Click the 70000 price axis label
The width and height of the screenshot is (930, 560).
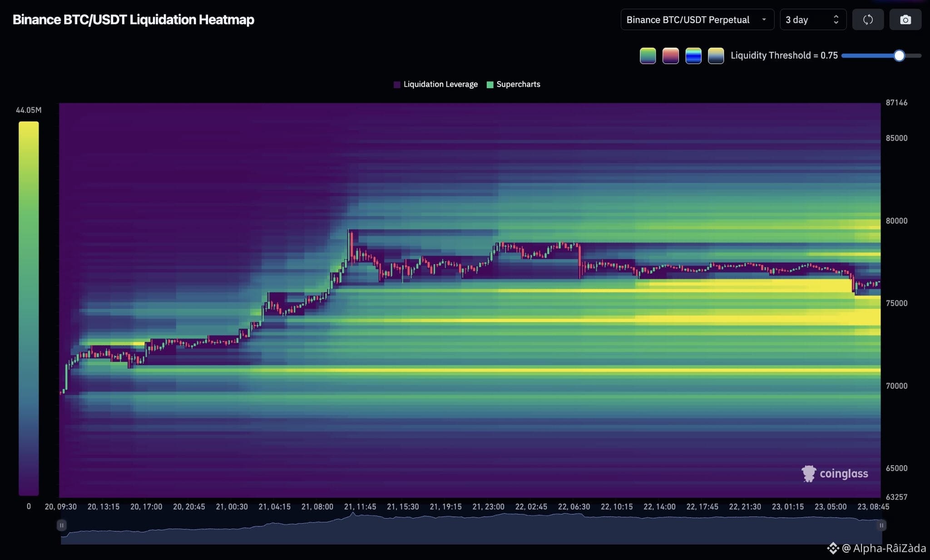[x=896, y=386]
